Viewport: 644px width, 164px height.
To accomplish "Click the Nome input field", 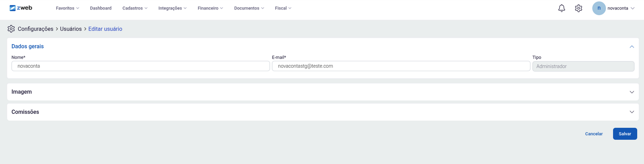I will (x=140, y=66).
